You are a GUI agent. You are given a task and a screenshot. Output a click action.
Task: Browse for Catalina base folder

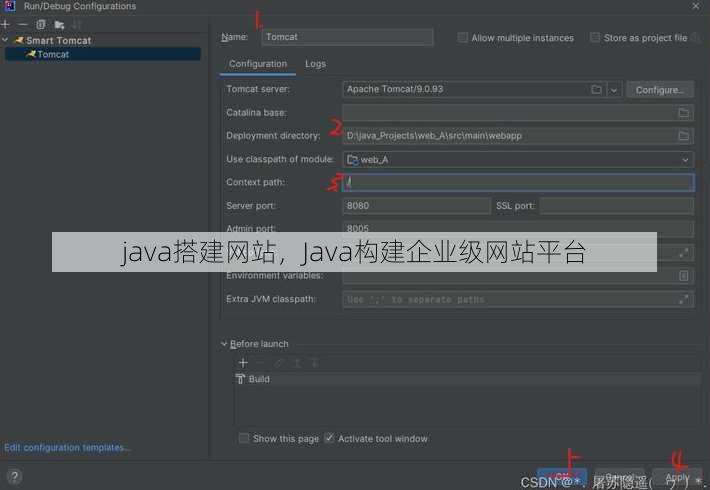pyautogui.click(x=684, y=112)
